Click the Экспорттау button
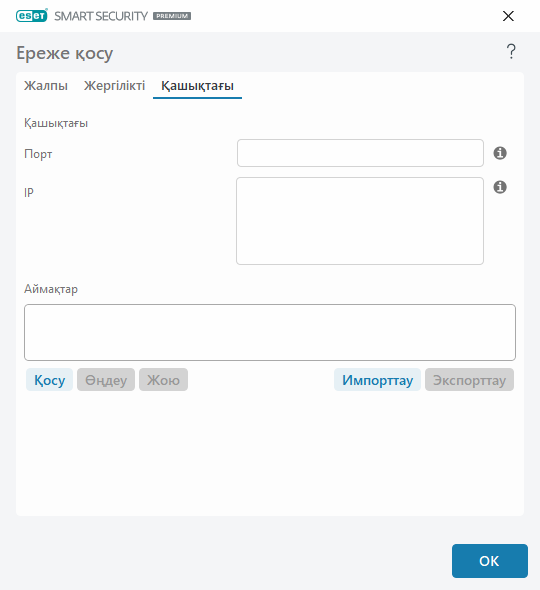Image resolution: width=540 pixels, height=590 pixels. 469,380
